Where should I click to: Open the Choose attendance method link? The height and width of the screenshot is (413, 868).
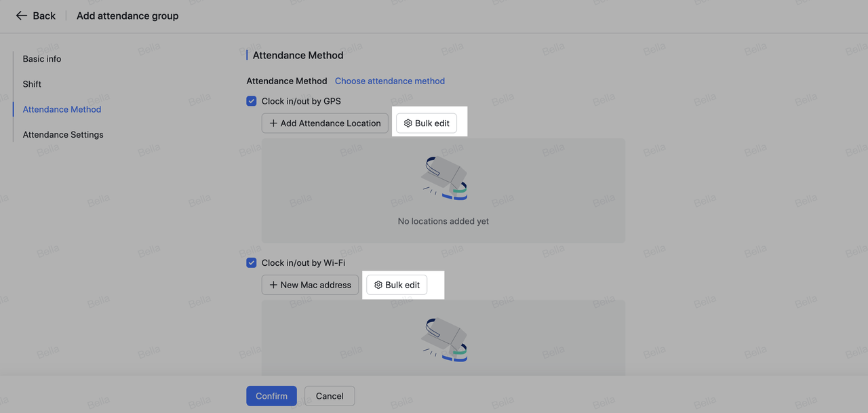(390, 81)
